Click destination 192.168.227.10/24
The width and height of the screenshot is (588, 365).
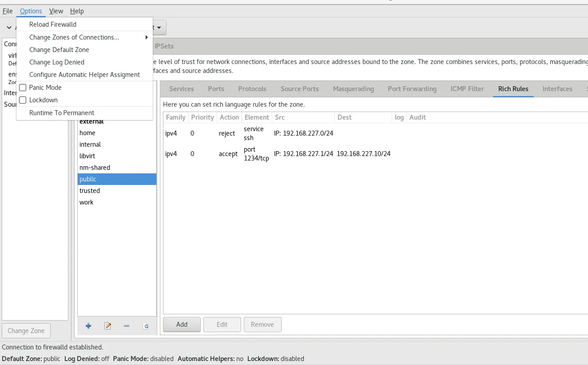(364, 154)
